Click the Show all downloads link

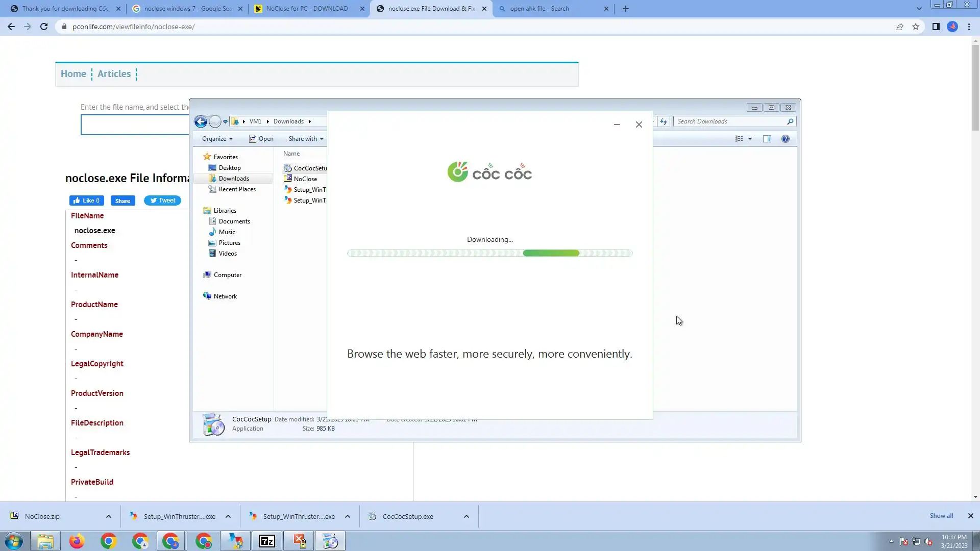tap(941, 516)
